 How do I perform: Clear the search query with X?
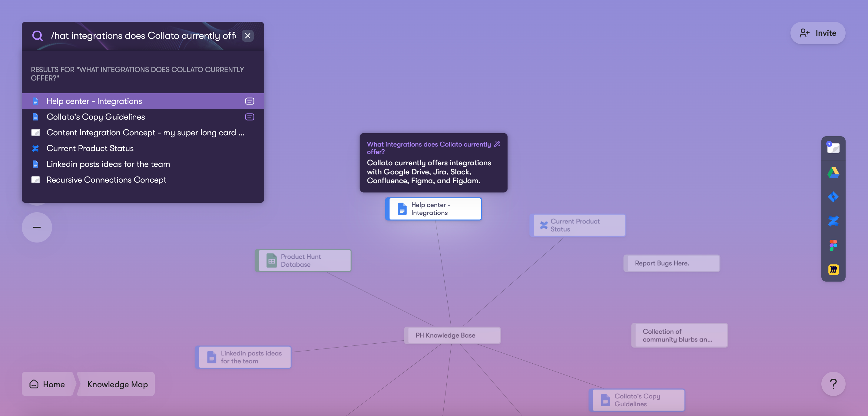tap(247, 36)
